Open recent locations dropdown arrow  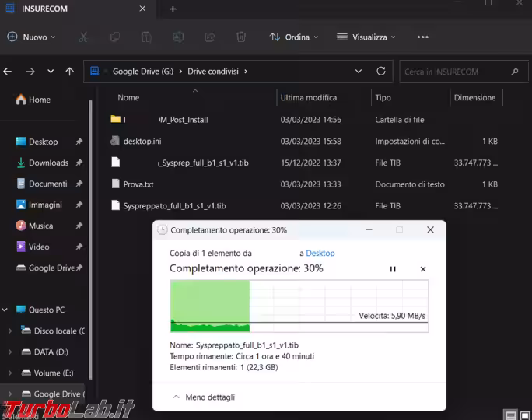[51, 72]
